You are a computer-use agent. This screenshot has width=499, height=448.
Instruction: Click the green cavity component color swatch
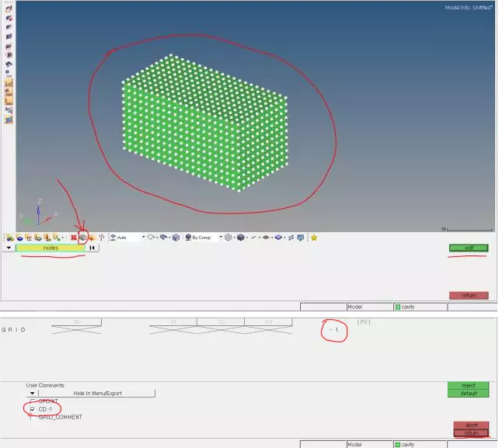(x=397, y=307)
